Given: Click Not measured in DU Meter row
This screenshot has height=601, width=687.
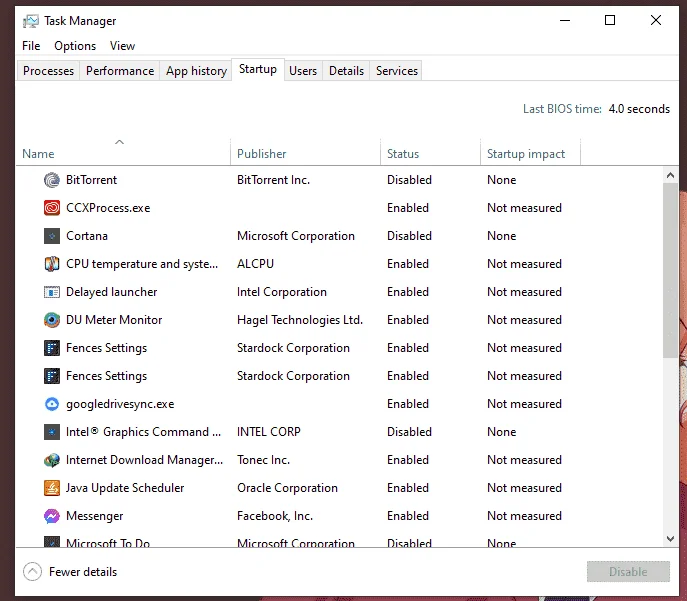Looking at the screenshot, I should (x=524, y=320).
